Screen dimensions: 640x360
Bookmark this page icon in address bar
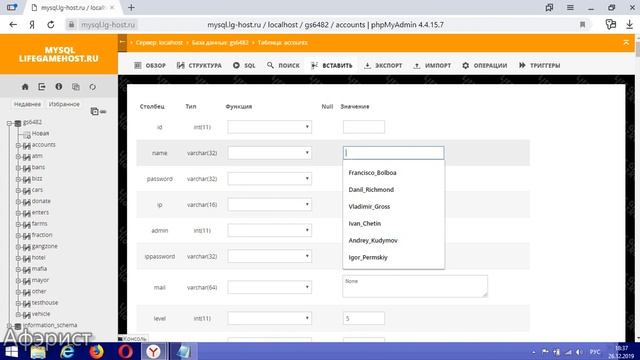click(582, 24)
